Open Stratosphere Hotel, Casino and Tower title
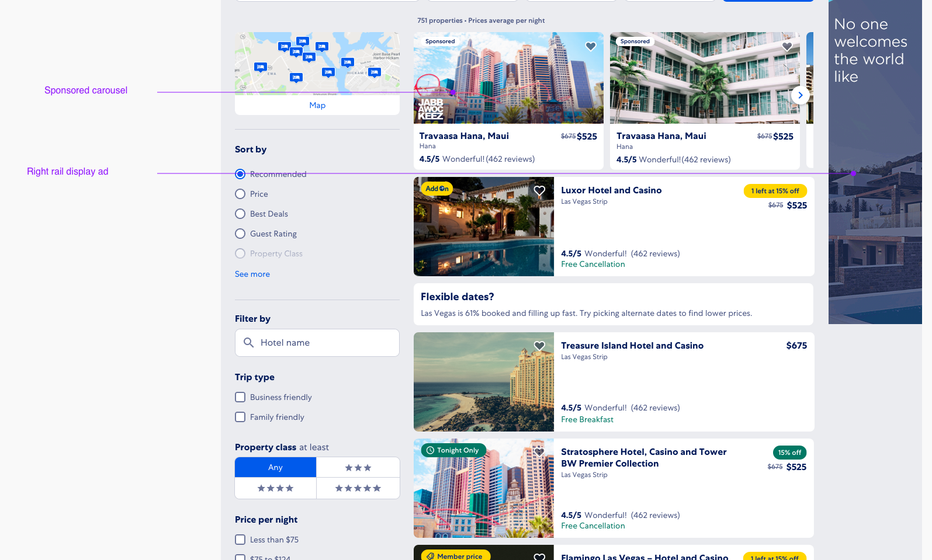Screen dimensions: 932x560 pyautogui.click(x=644, y=458)
